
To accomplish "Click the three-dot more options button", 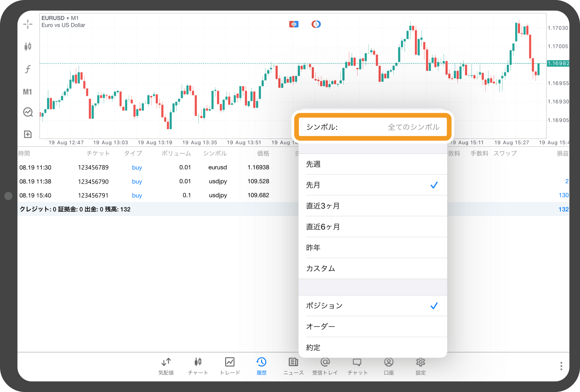I will (x=561, y=366).
